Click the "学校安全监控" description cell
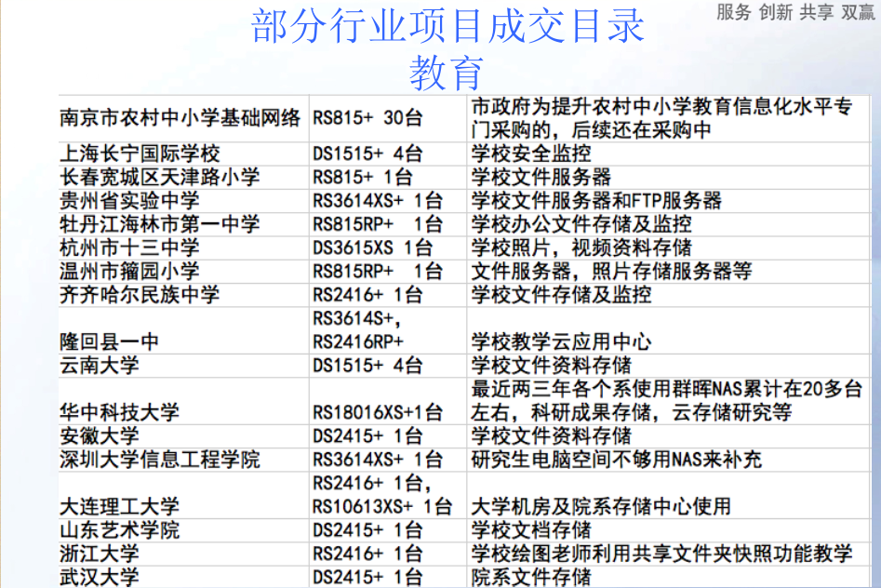Image resolution: width=881 pixels, height=588 pixels. click(531, 154)
